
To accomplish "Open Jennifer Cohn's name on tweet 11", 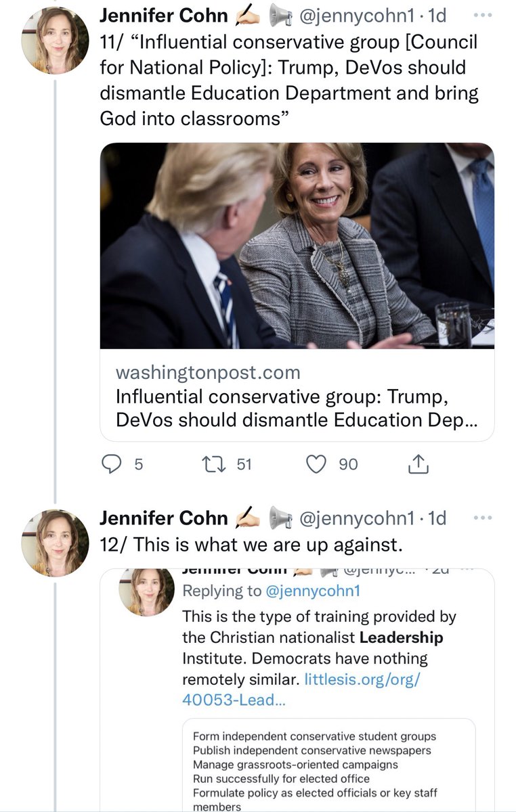I will pos(164,15).
